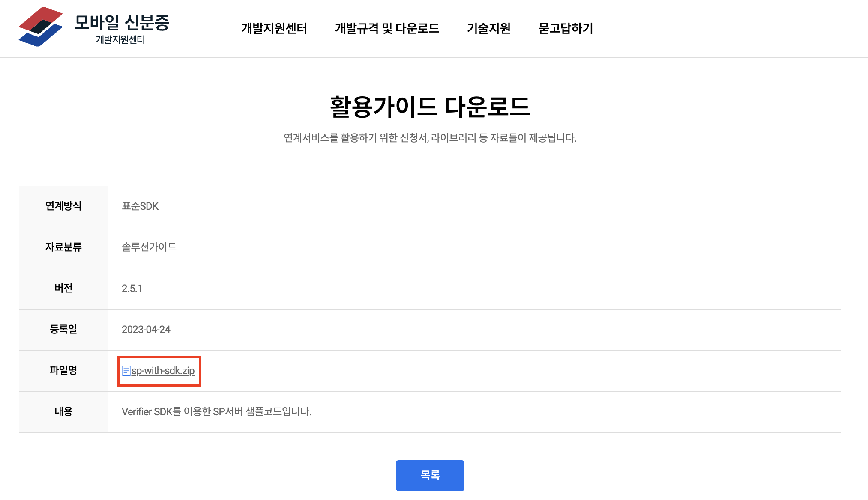Image resolution: width=868 pixels, height=500 pixels.
Task: Click the 연계방식 row label
Action: point(63,206)
